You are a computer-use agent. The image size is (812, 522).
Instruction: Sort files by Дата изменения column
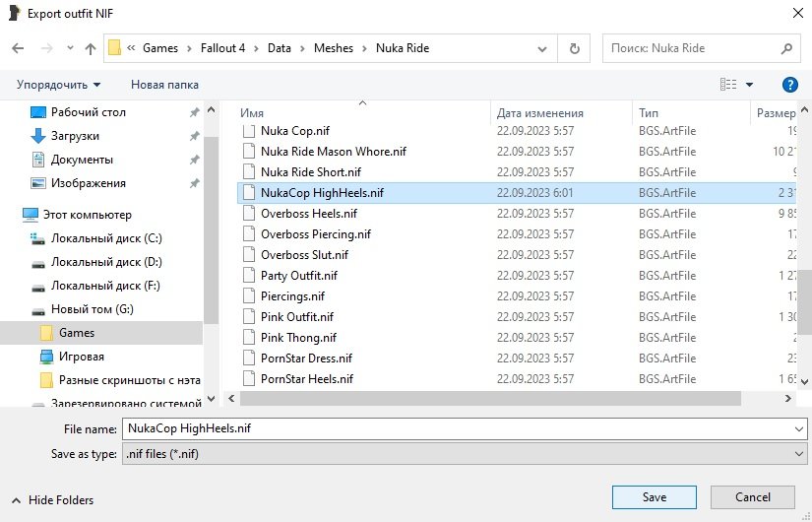click(540, 113)
